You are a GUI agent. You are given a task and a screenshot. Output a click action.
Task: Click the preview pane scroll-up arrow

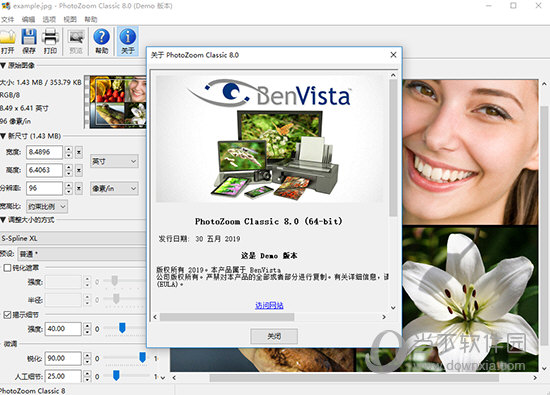click(544, 83)
